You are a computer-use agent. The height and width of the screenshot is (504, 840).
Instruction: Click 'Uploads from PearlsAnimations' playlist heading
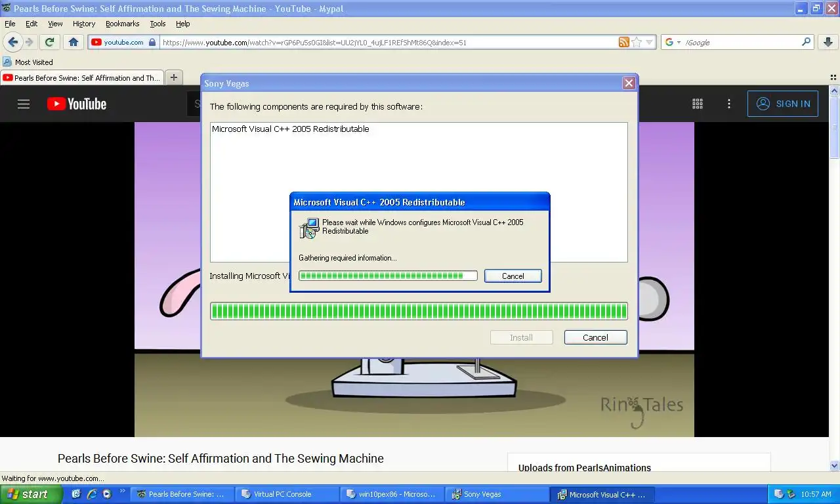pos(585,468)
